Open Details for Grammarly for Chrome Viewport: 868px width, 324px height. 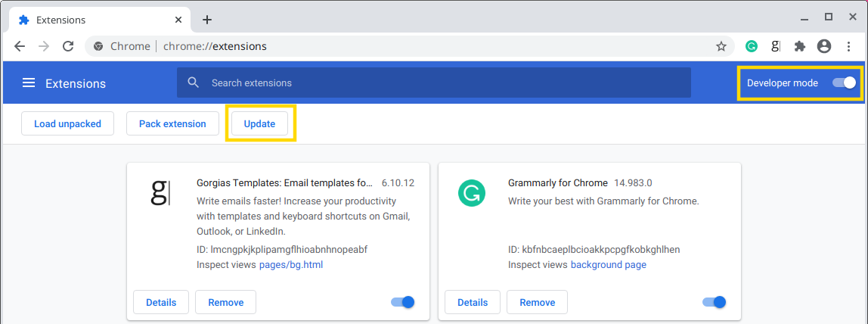[x=473, y=302]
